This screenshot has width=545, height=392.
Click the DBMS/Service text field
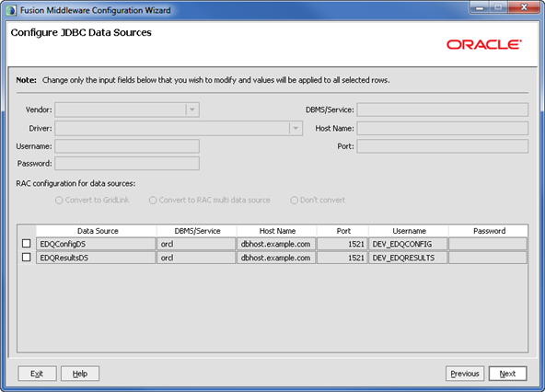coord(443,110)
